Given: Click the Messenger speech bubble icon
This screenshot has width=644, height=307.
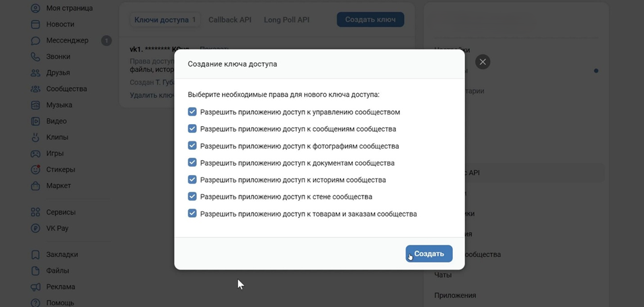Looking at the screenshot, I should (35, 40).
